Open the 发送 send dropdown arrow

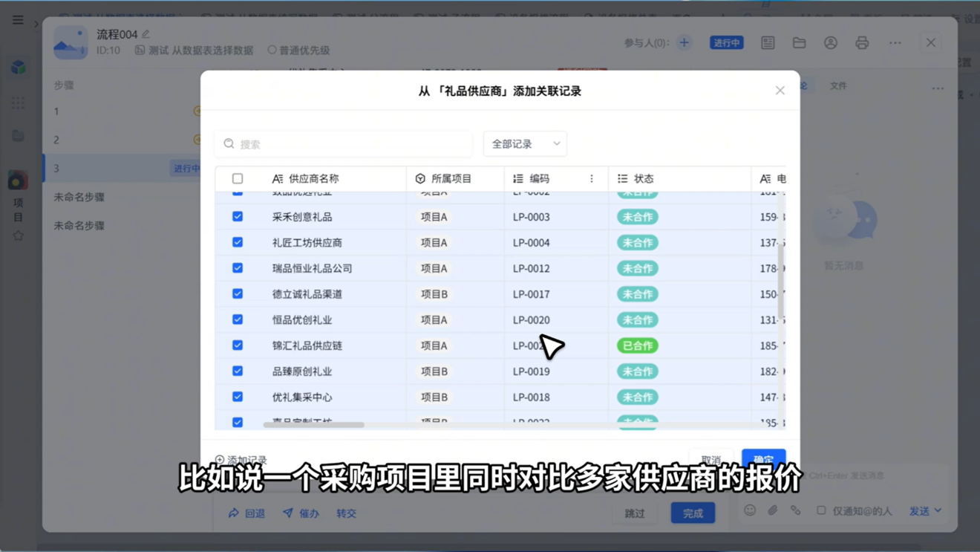tap(938, 510)
